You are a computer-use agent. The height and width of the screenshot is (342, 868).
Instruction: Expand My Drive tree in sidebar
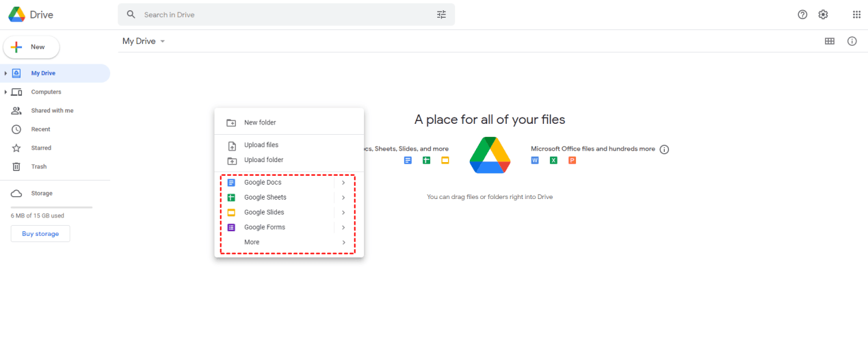tap(5, 73)
